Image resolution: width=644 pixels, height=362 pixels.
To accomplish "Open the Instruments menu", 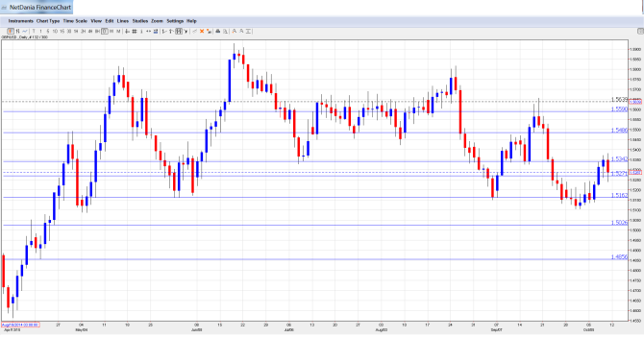I will (20, 21).
